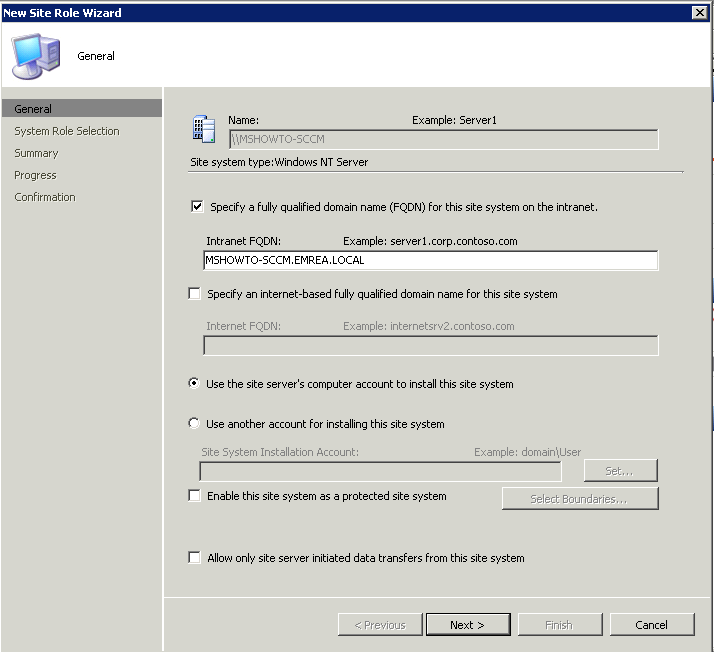
Task: Click the computer icon in the wizard header
Action: pyautogui.click(x=36, y=56)
